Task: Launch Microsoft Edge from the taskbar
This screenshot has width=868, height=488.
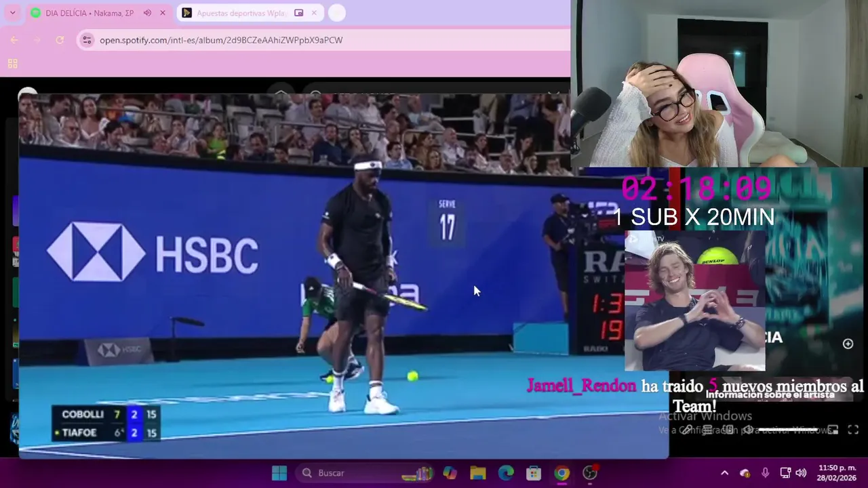Action: pyautogui.click(x=506, y=473)
